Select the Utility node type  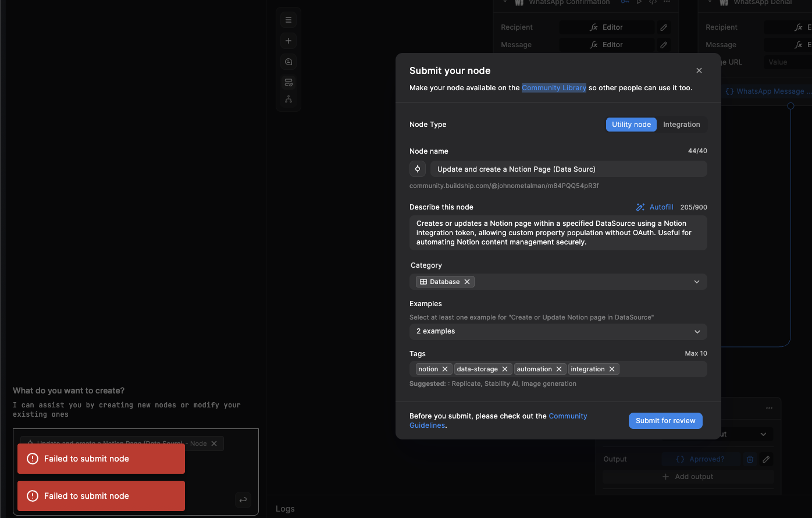(631, 125)
